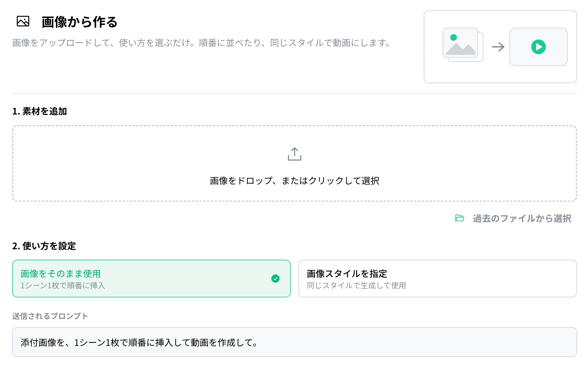Click the green folder icon for past files
Viewport: 588px width, 371px height.
tap(460, 218)
